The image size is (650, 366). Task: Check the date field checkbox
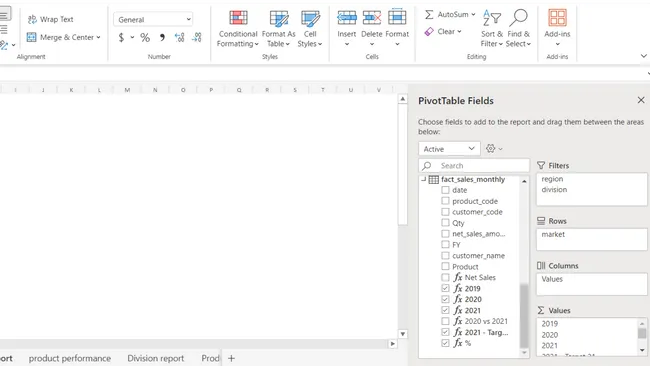coord(445,190)
